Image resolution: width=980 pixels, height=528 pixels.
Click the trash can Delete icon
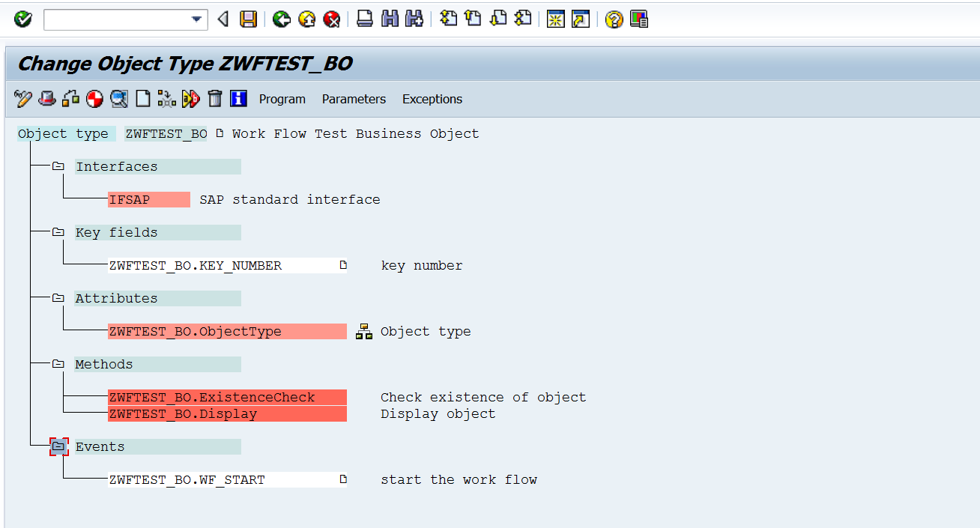tap(214, 98)
